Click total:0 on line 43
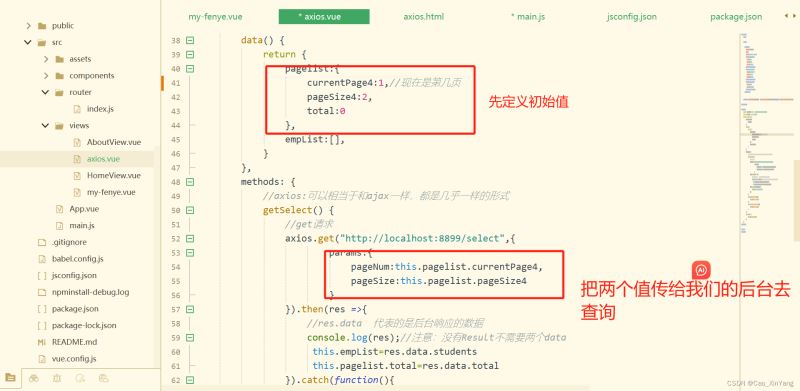This screenshot has width=800, height=391. (x=327, y=111)
